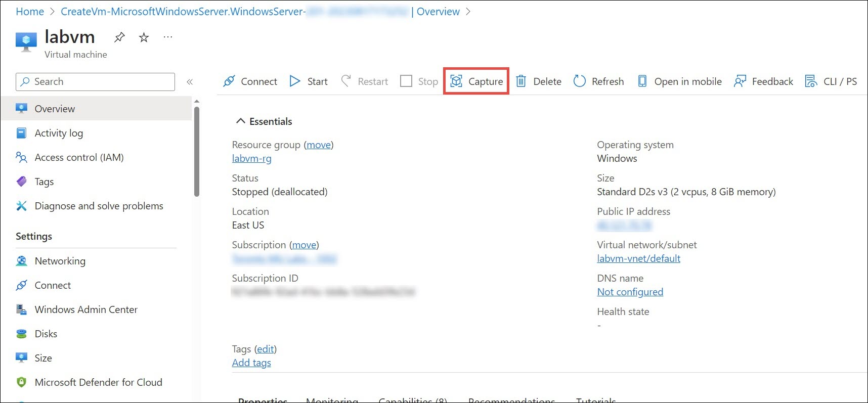868x403 pixels.
Task: Open the labvm-vnet/default network link
Action: tap(638, 258)
